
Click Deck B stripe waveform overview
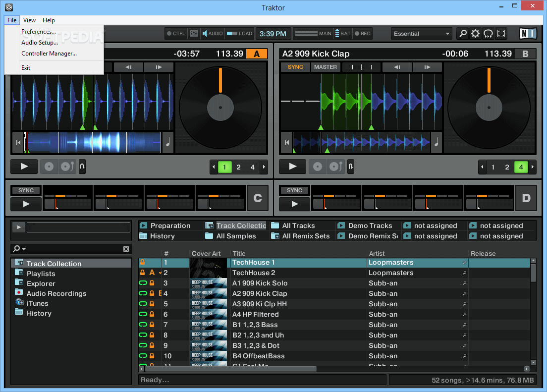361,142
